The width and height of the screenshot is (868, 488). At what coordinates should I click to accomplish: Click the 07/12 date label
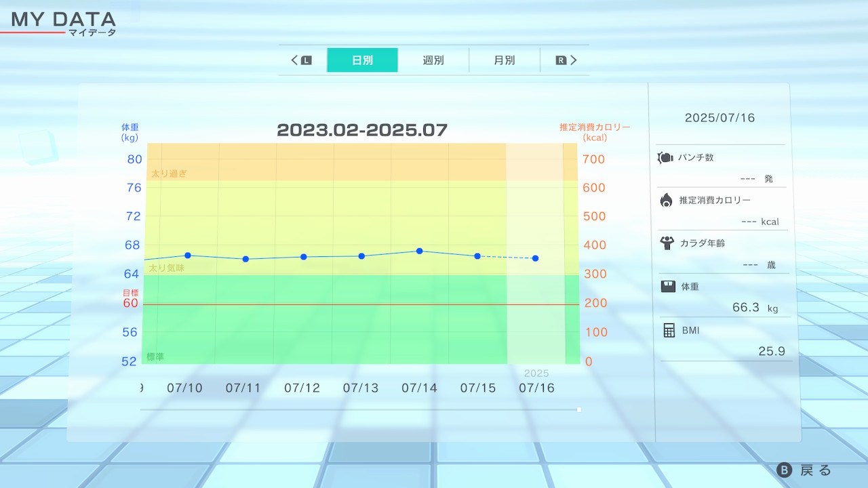pyautogui.click(x=302, y=388)
